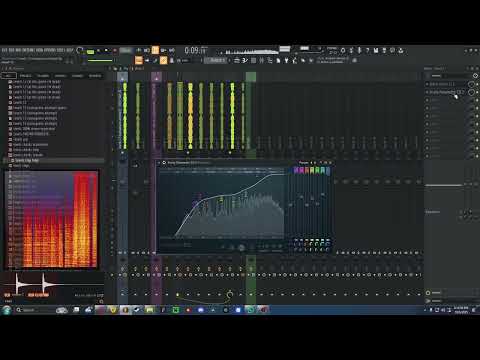Select the green band 5 token in EQ
This screenshot has height=360, width=480.
point(317,170)
